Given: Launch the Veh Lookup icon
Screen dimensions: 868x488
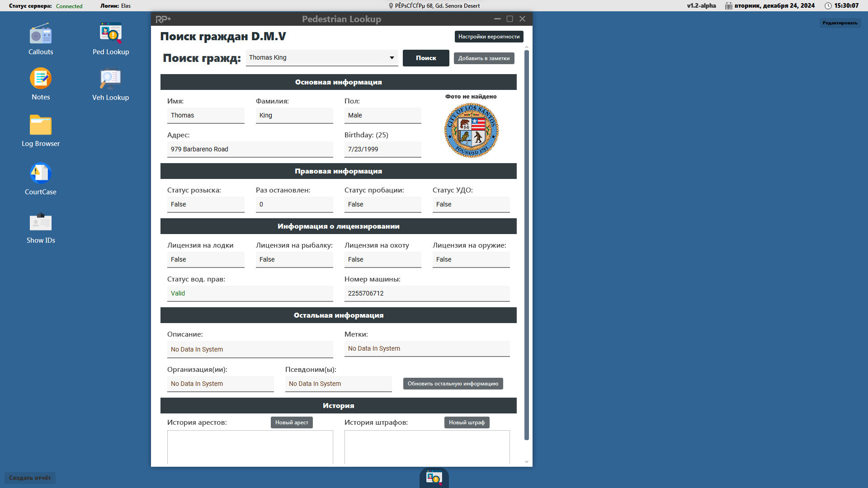Looking at the screenshot, I should [x=111, y=79].
